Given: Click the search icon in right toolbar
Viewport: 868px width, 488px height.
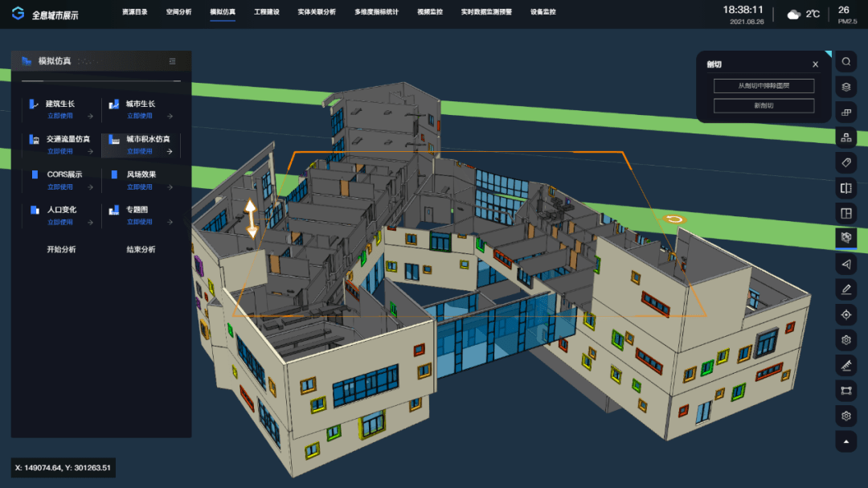Looking at the screenshot, I should pos(845,62).
